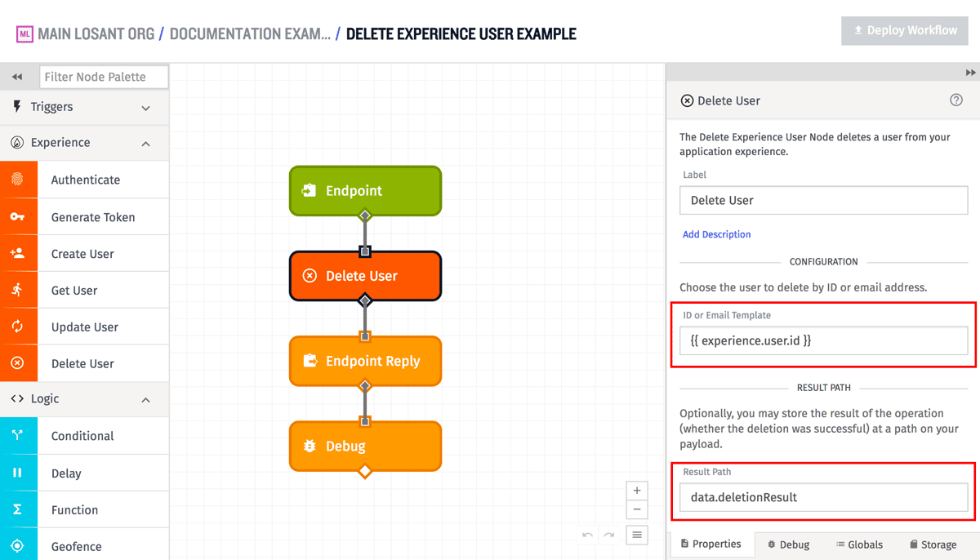Zoom out on the canvas with minus

click(x=637, y=510)
